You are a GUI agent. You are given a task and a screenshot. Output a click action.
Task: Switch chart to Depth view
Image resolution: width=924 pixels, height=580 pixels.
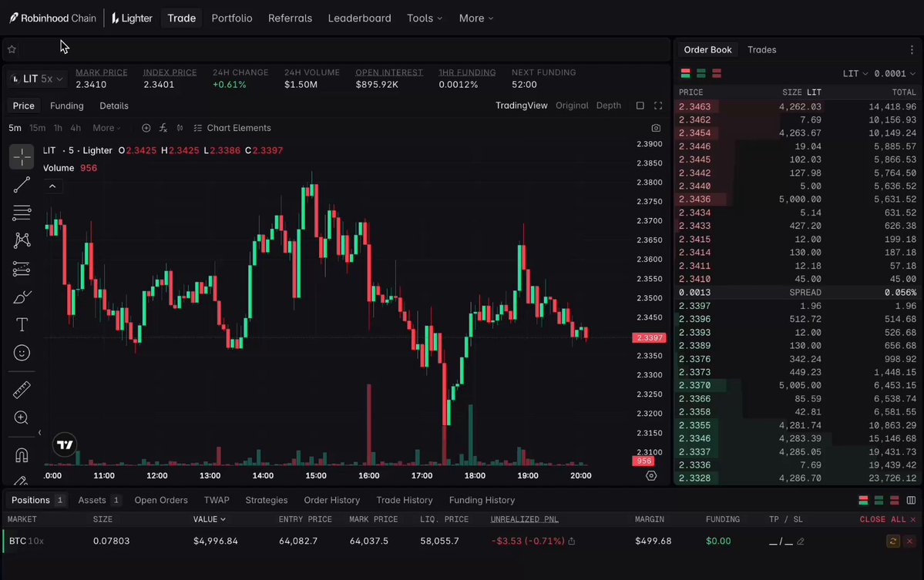(x=608, y=106)
